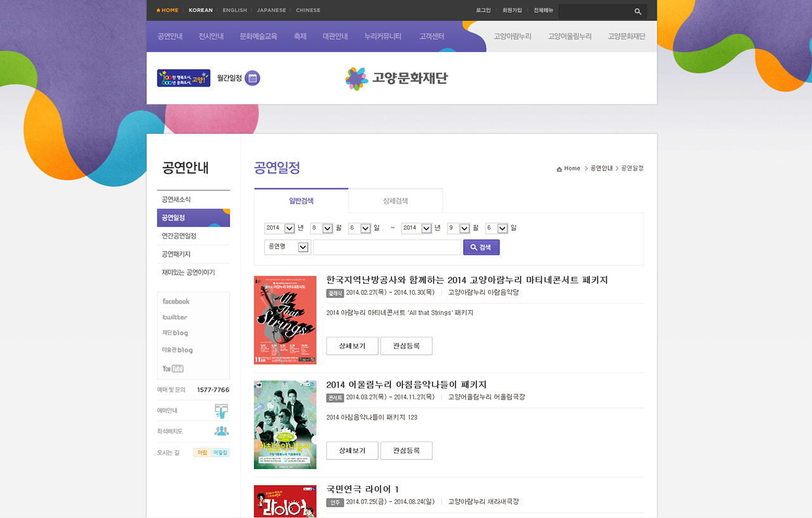Click the search magnifier icon in top bar

pos(638,11)
